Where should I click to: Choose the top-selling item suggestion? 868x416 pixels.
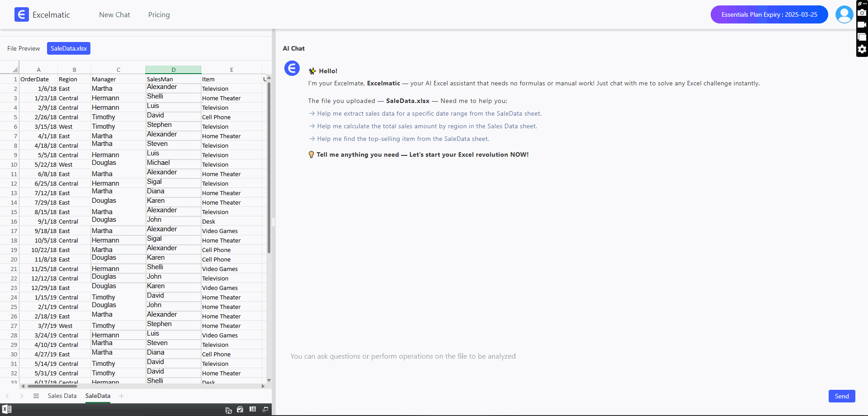pyautogui.click(x=403, y=139)
